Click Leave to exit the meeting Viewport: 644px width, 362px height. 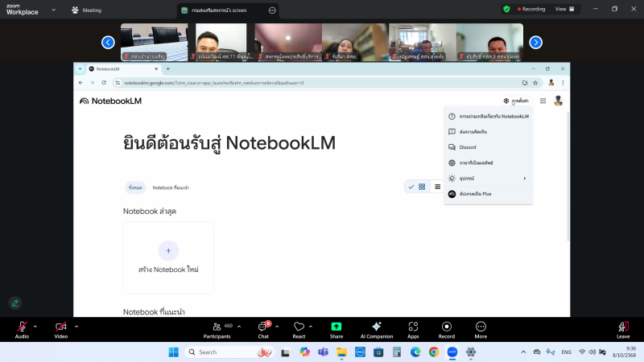click(622, 328)
